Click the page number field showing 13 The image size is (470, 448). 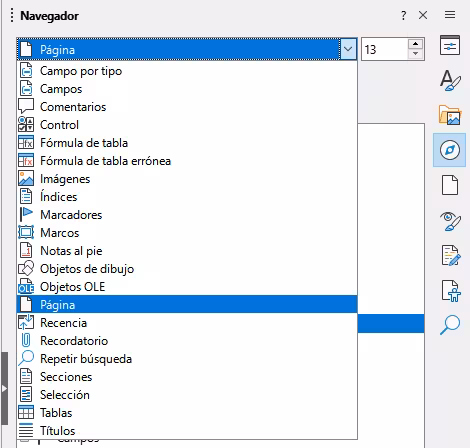384,49
